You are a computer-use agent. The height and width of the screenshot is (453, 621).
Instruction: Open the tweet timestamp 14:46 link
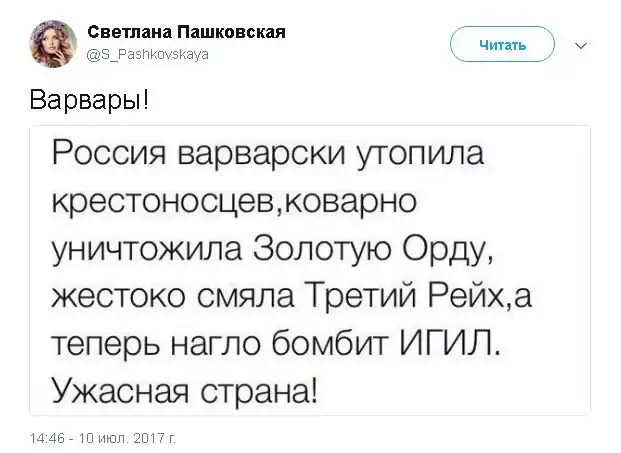click(48, 438)
